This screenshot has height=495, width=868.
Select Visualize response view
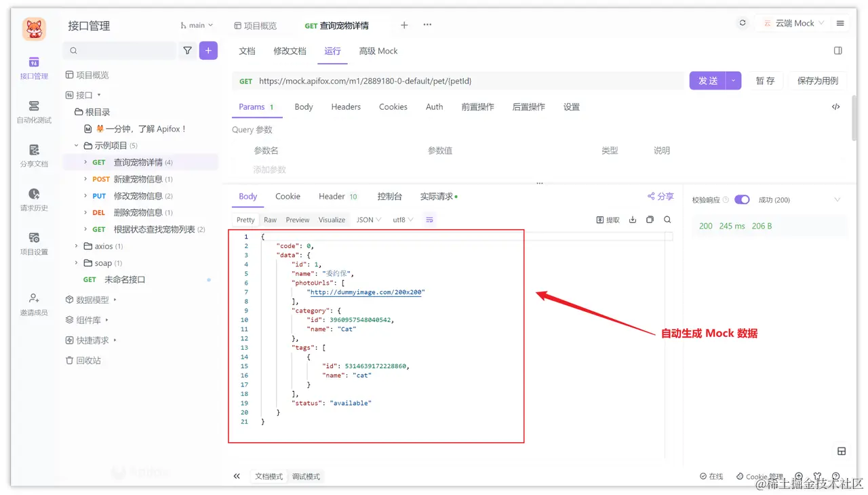coord(332,220)
